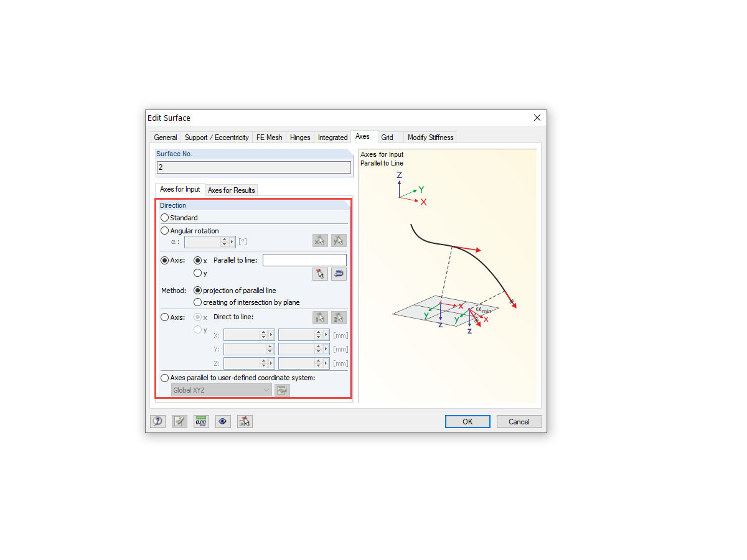Open the units and decimals 0.00 icon

tap(201, 421)
